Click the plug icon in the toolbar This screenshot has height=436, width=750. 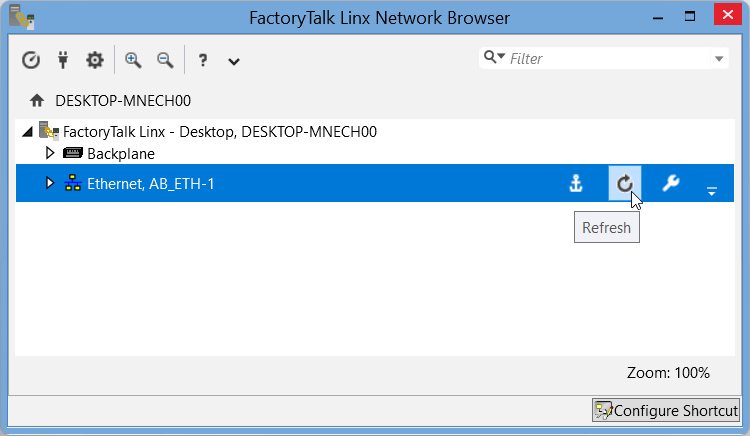tap(62, 60)
